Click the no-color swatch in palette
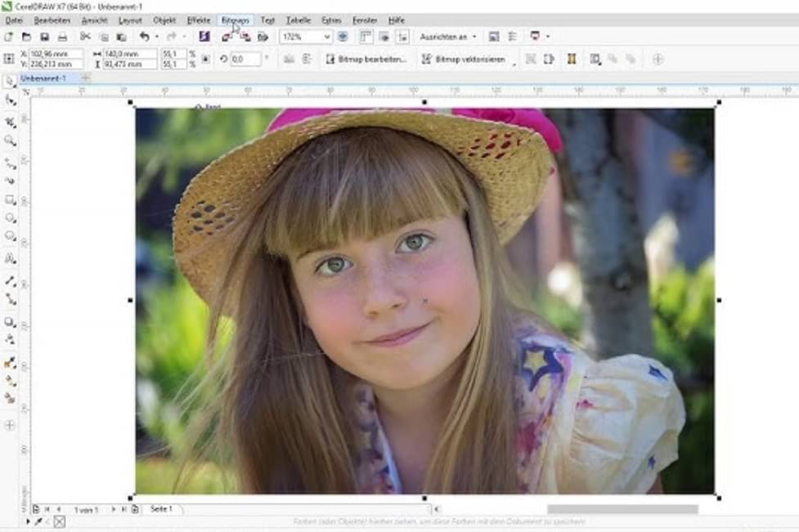Screen dimensions: 799x532 (x=60, y=521)
